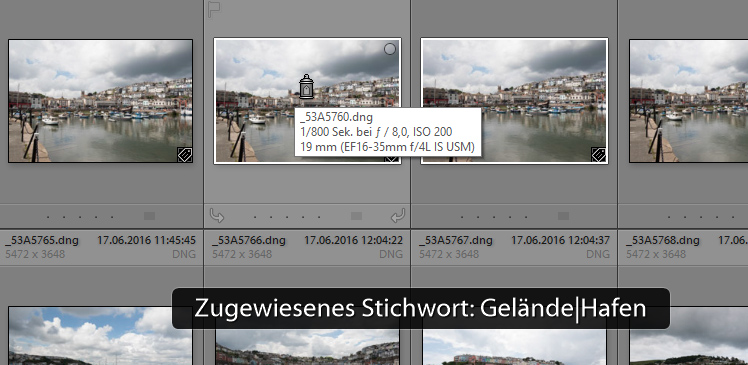748x365 pixels.
Task: Toggle the flag icon of the hovered photo cell
Action: click(x=214, y=10)
